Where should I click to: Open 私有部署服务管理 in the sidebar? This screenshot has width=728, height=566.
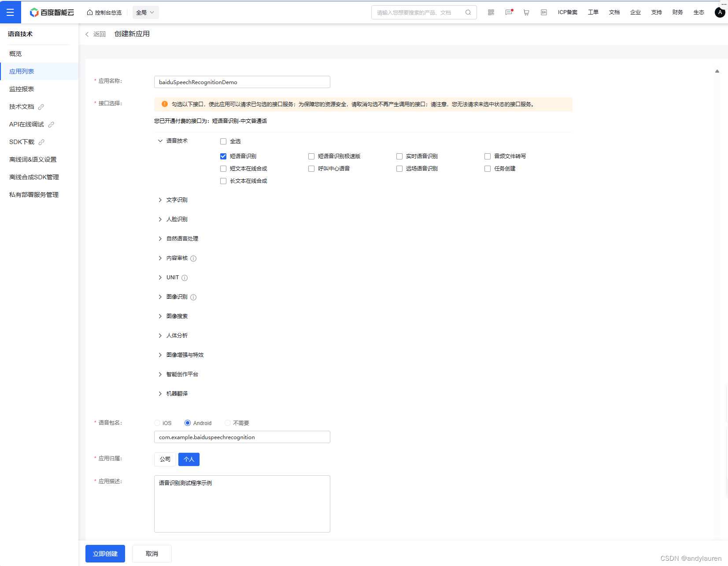(39, 195)
